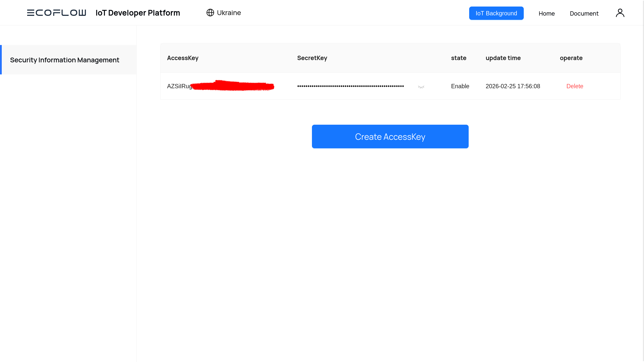Viewport: 644px width, 362px height.
Task: Click the SecretKey column header
Action: click(312, 58)
